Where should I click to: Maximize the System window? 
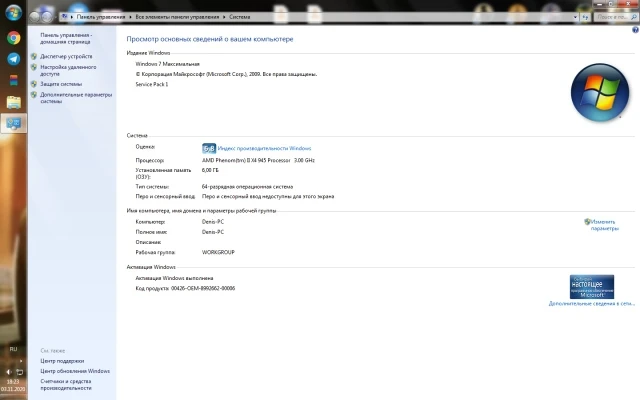pyautogui.click(x=611, y=4)
